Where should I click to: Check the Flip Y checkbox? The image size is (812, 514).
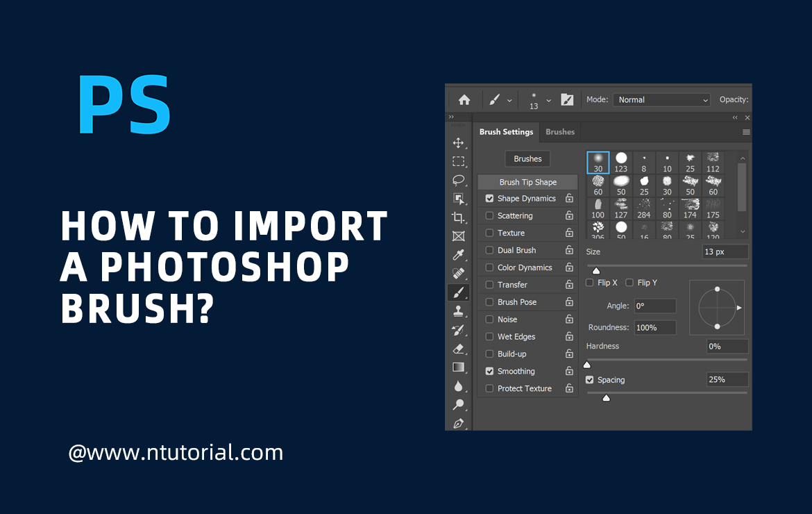point(629,283)
